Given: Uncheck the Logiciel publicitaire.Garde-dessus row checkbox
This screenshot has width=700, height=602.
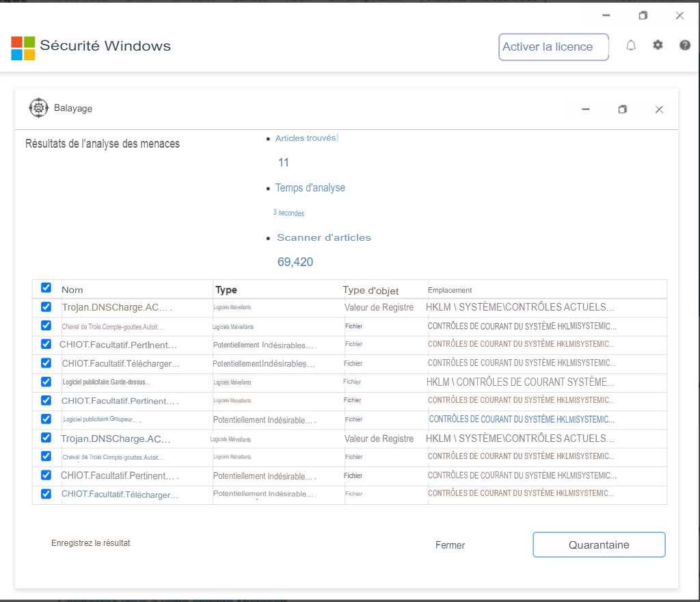Looking at the screenshot, I should coord(46,382).
